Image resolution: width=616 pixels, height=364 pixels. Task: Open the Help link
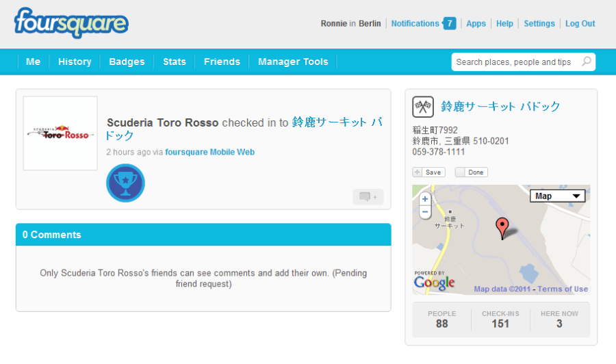pyautogui.click(x=504, y=23)
